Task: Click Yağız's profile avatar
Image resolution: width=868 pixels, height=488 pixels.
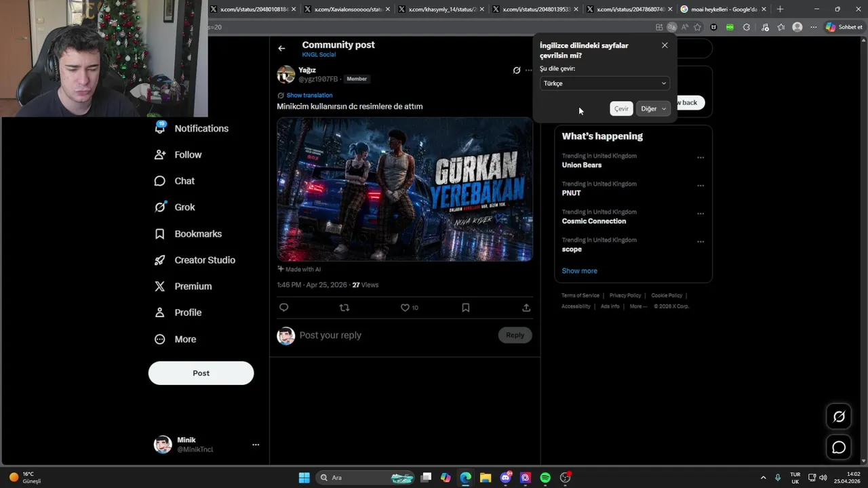Action: pyautogui.click(x=285, y=74)
